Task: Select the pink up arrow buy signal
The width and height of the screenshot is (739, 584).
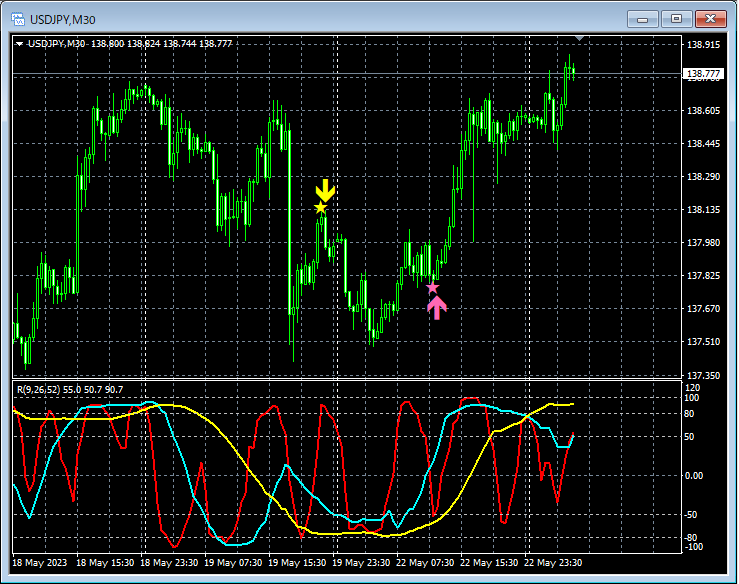Action: pyautogui.click(x=437, y=307)
